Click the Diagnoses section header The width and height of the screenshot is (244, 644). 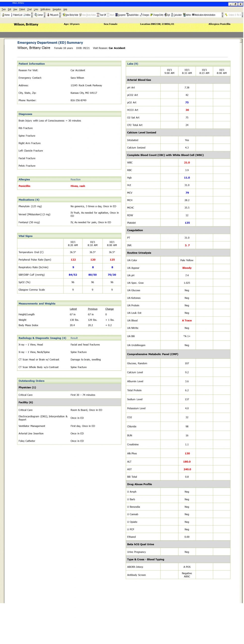(69, 114)
